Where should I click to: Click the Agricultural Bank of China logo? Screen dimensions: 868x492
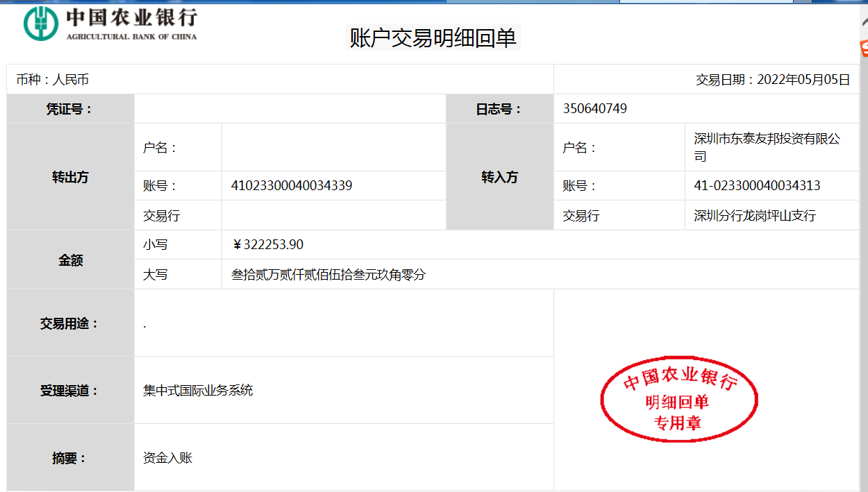(110, 24)
